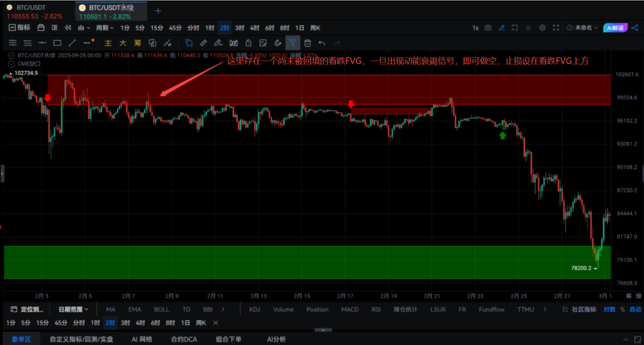Click the blue copy/layers drawing icon

coord(189,43)
